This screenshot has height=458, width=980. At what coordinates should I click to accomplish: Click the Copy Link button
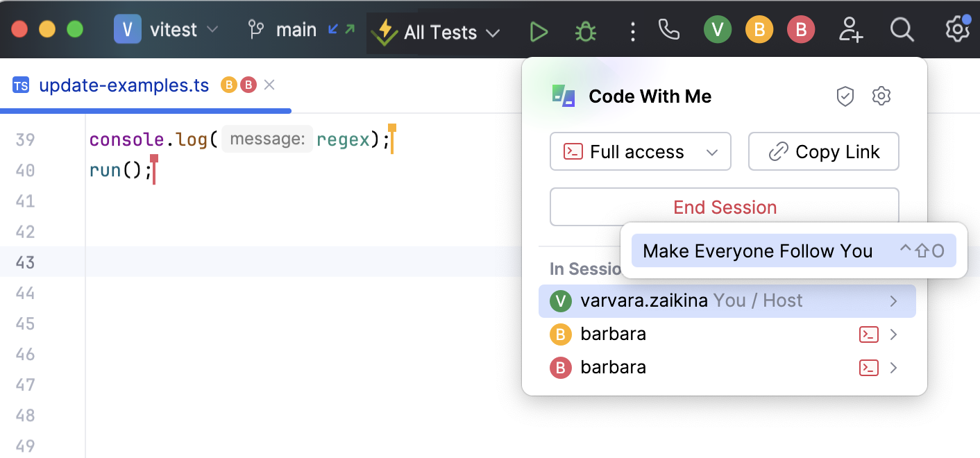(823, 152)
